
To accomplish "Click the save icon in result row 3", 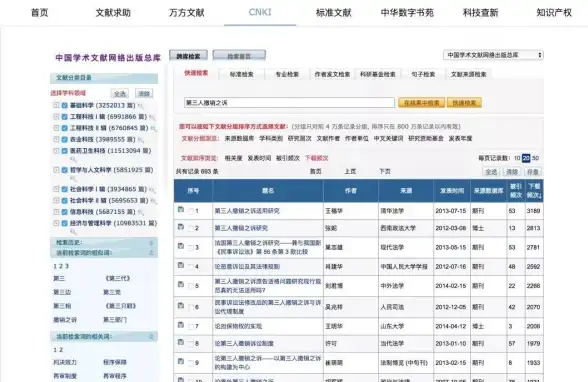I will [x=181, y=246].
